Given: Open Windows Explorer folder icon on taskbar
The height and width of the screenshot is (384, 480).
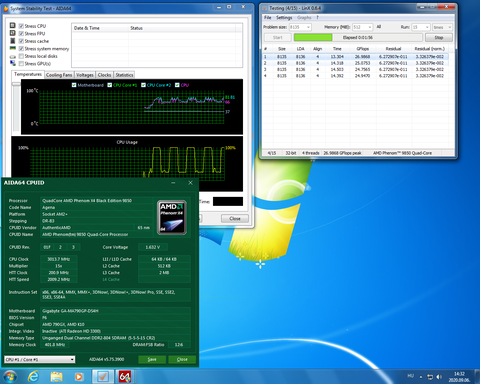Looking at the screenshot, I should pyautogui.click(x=56, y=377).
